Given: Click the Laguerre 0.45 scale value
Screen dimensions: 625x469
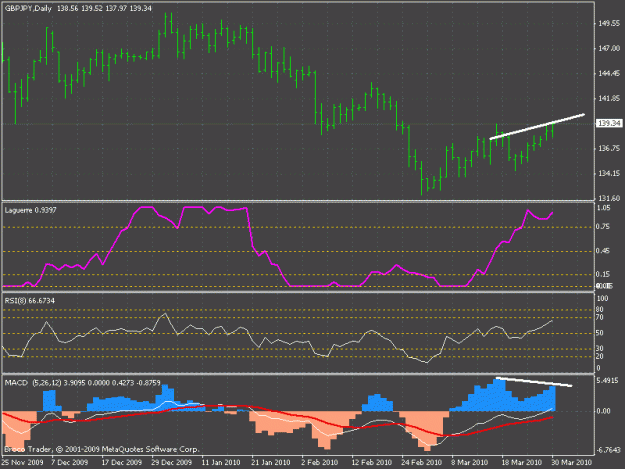Looking at the screenshot, I should [x=603, y=251].
